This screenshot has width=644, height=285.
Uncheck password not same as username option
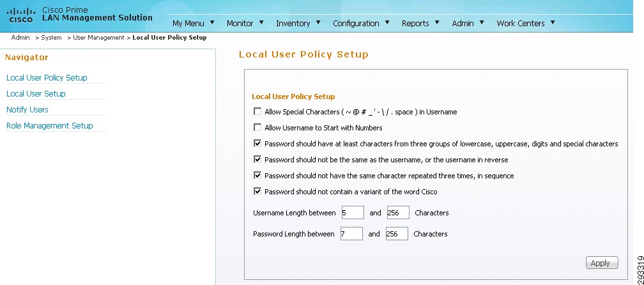(257, 159)
